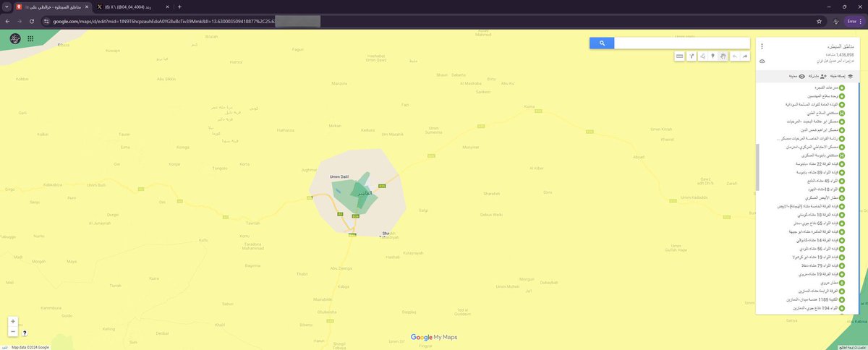Open the browser tab list dropdown arrow

(7, 7)
